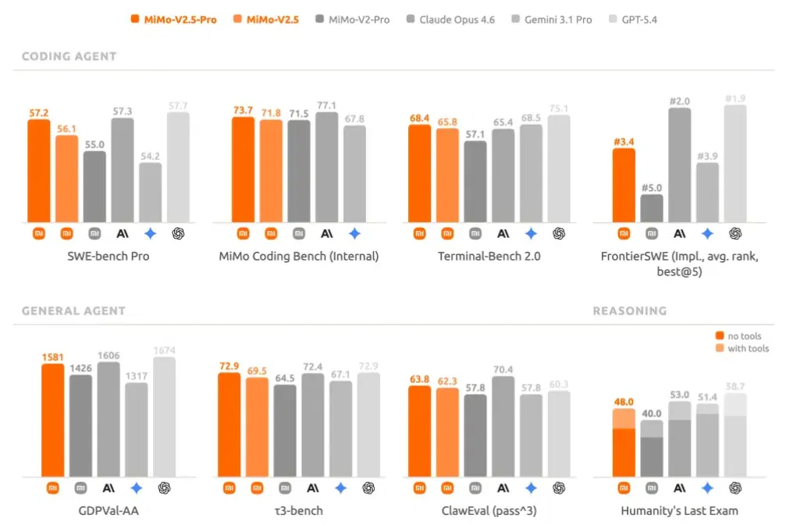Screen dimensions: 793x532
Task: Toggle the GPT-5.4 legend entry
Action: point(633,20)
